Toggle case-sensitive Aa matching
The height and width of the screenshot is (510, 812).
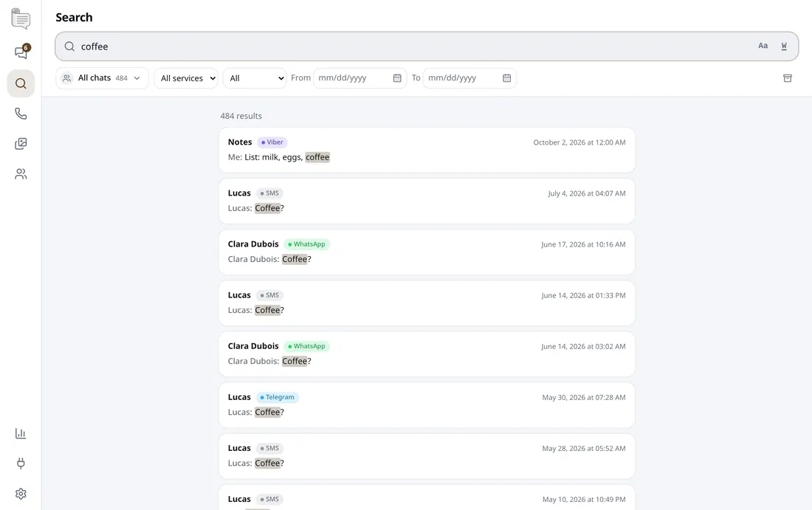point(763,46)
